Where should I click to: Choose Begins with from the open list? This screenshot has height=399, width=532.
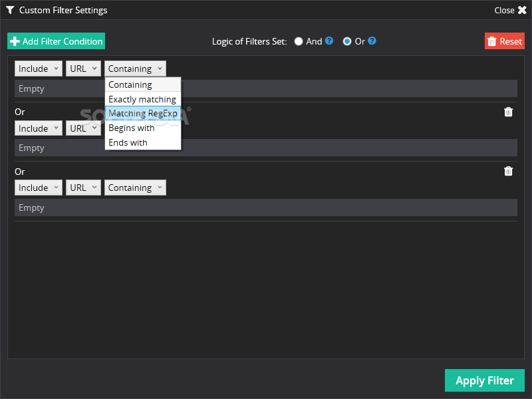click(143, 128)
